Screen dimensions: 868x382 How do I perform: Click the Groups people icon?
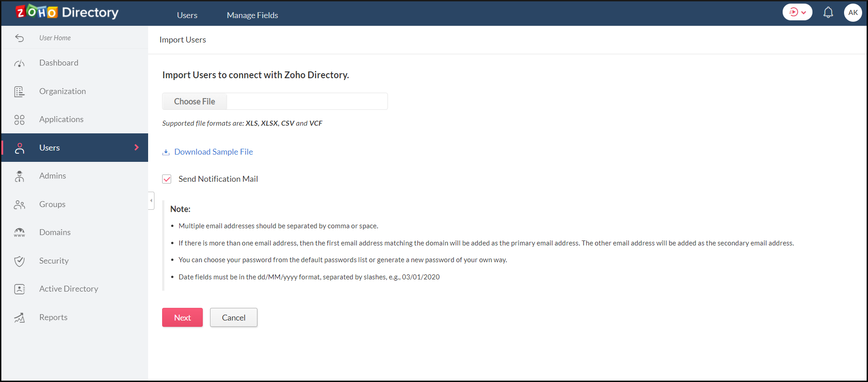19,205
